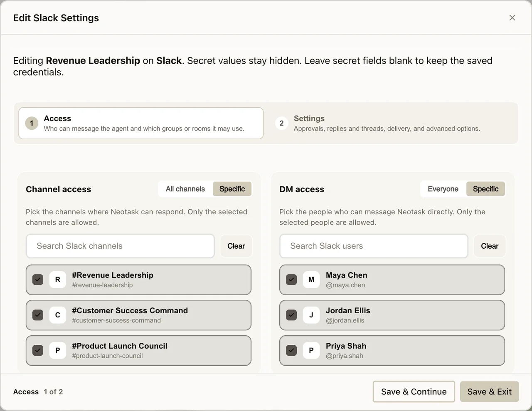Deselect the #Product Launch Council checkbox

[x=38, y=350]
